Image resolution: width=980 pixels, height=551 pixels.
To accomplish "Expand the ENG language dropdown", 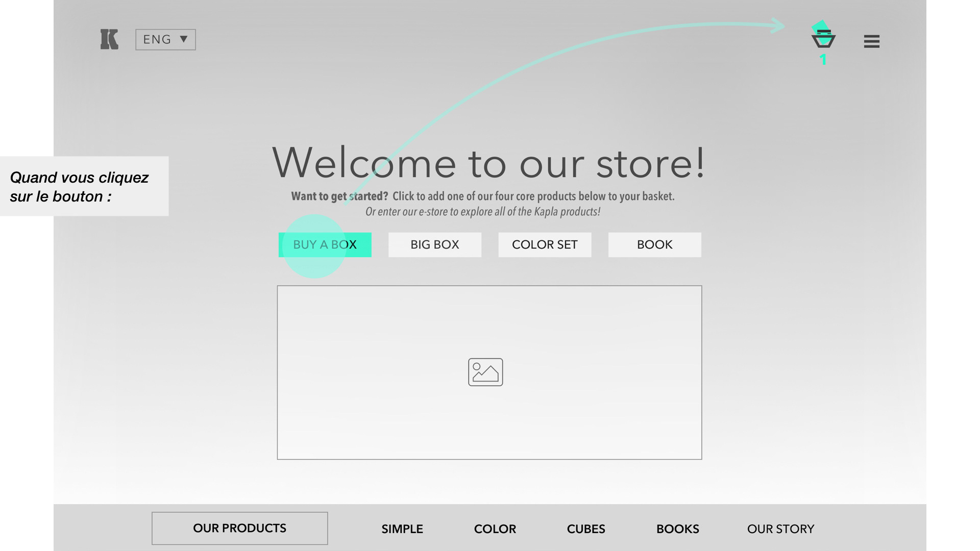I will click(157, 40).
